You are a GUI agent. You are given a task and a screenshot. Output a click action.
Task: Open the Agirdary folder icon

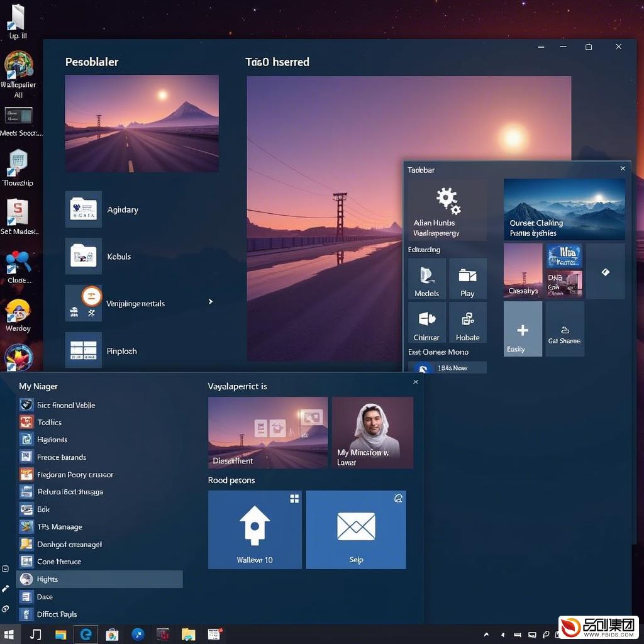(x=84, y=209)
